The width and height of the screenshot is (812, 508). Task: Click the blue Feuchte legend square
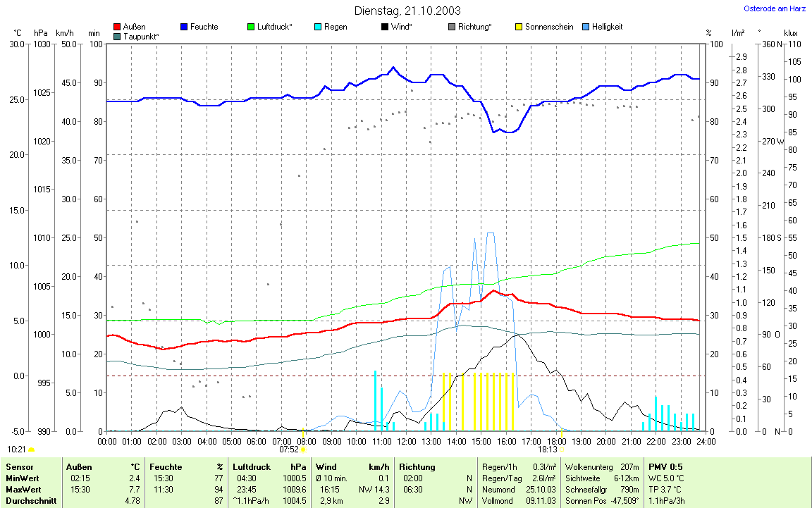(x=184, y=27)
